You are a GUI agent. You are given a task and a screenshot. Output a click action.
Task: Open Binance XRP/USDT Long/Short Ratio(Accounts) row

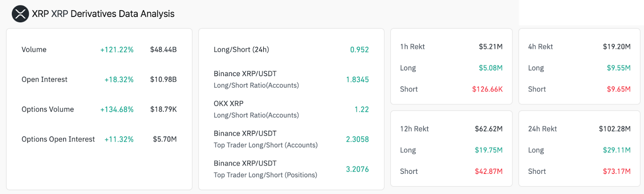click(256, 79)
